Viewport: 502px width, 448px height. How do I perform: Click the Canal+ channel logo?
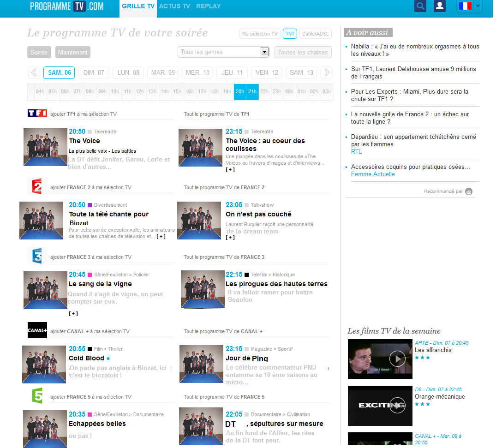click(x=37, y=330)
